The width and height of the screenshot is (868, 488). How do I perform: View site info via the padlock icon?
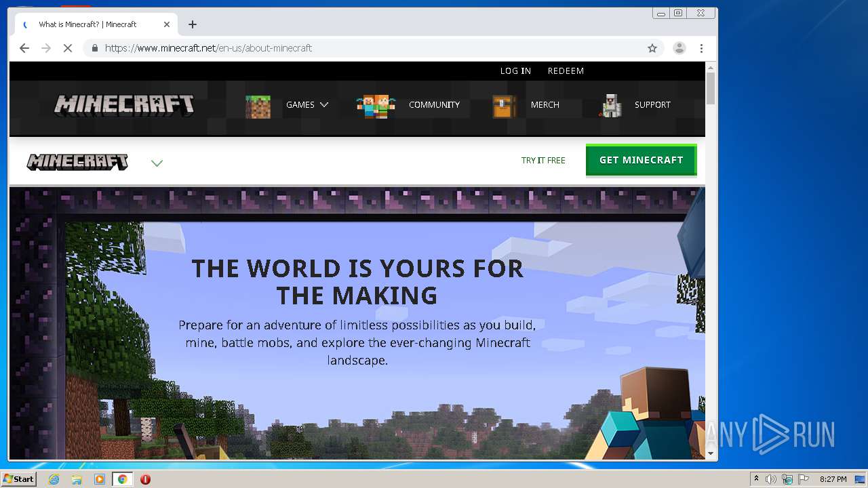94,48
